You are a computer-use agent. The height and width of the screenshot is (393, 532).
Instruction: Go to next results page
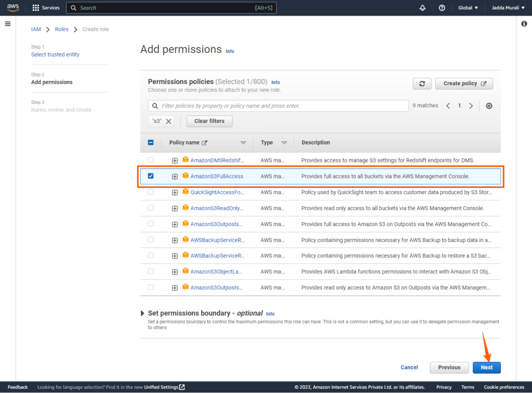coord(471,106)
